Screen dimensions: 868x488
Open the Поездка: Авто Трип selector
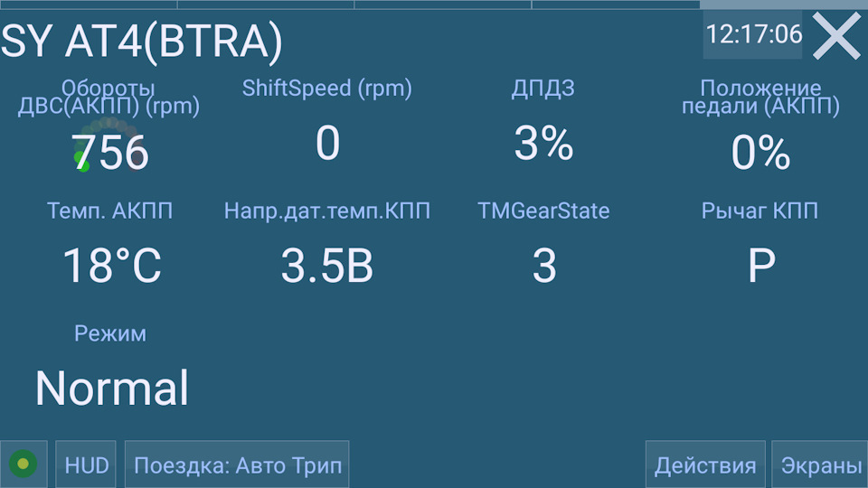point(237,465)
